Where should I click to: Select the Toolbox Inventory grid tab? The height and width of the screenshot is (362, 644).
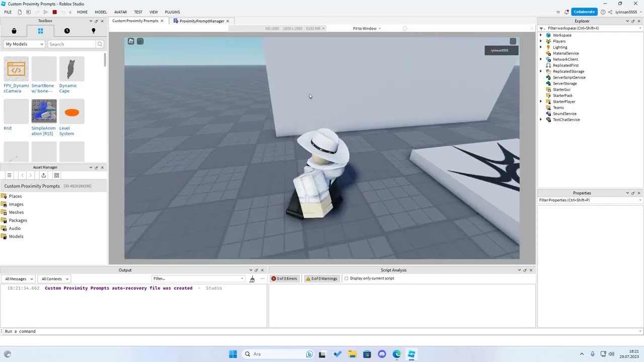(x=40, y=31)
